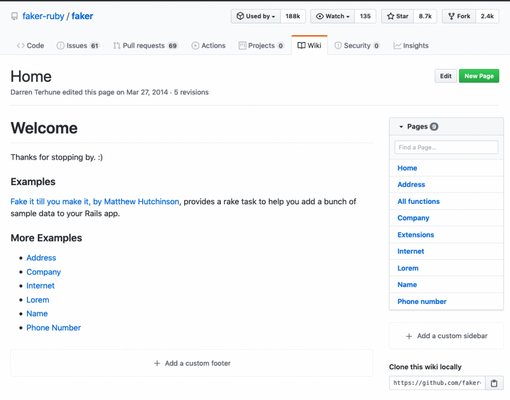510x400 pixels.
Task: Open Name under More Examples
Action: click(x=37, y=314)
